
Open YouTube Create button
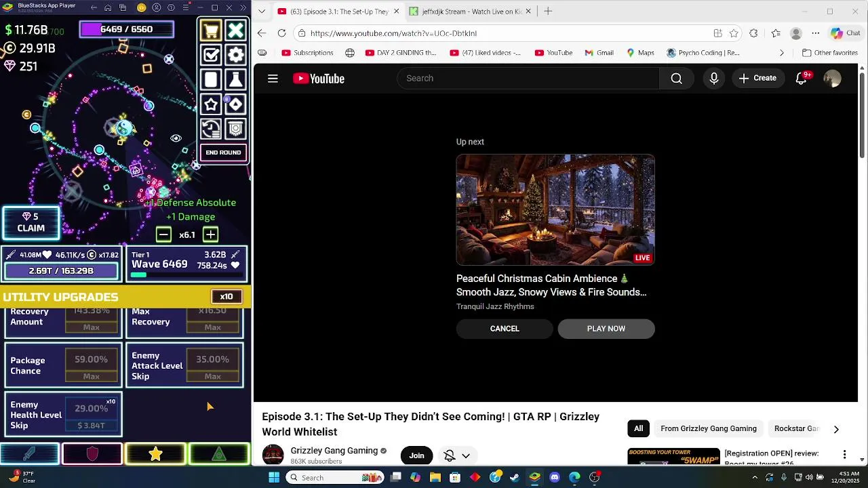[758, 79]
